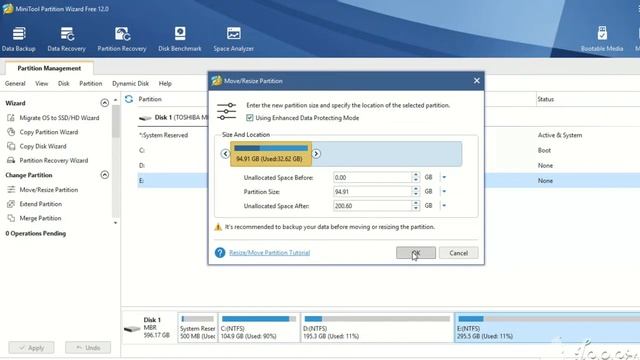Collapse the Wizard section
Viewport: 640px width, 360px height.
(x=104, y=103)
